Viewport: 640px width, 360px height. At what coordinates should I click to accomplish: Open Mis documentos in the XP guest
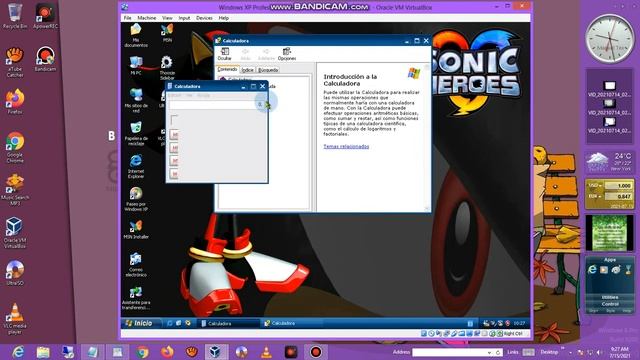pos(136,35)
